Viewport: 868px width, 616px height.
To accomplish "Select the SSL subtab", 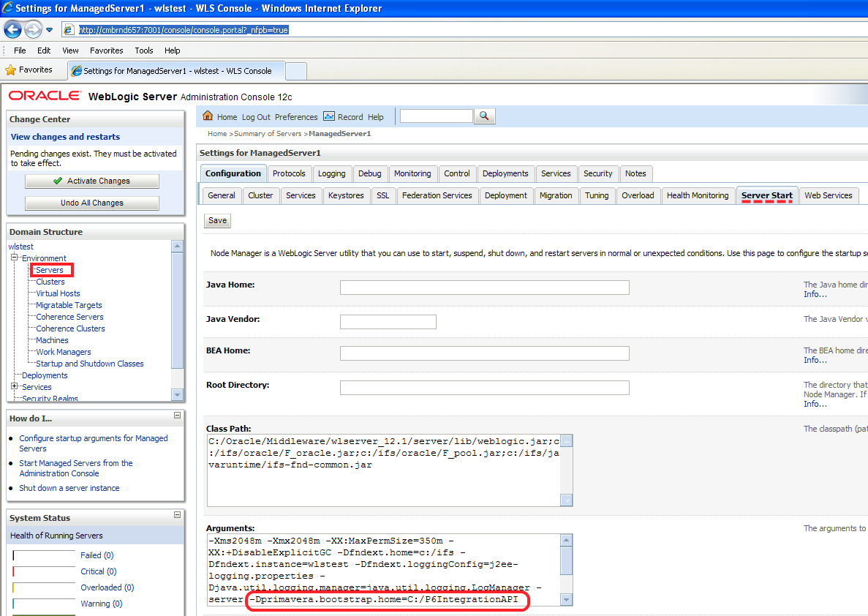I will pyautogui.click(x=383, y=195).
